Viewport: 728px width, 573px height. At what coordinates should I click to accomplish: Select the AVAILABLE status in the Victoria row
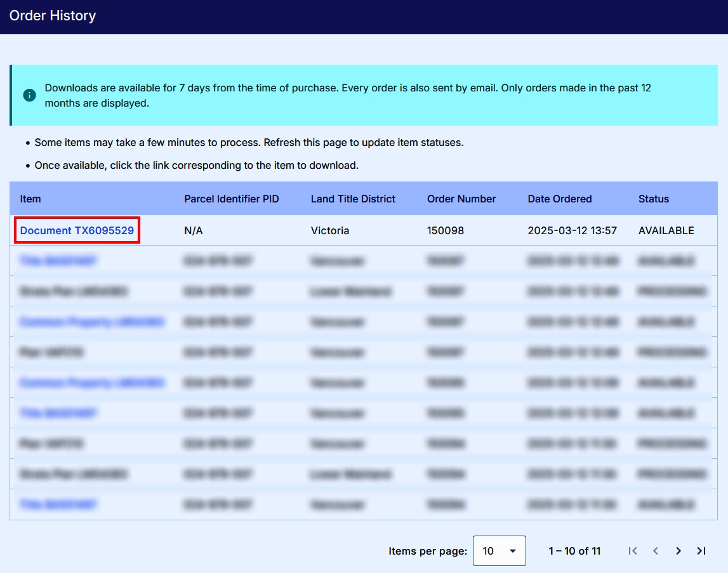point(666,230)
